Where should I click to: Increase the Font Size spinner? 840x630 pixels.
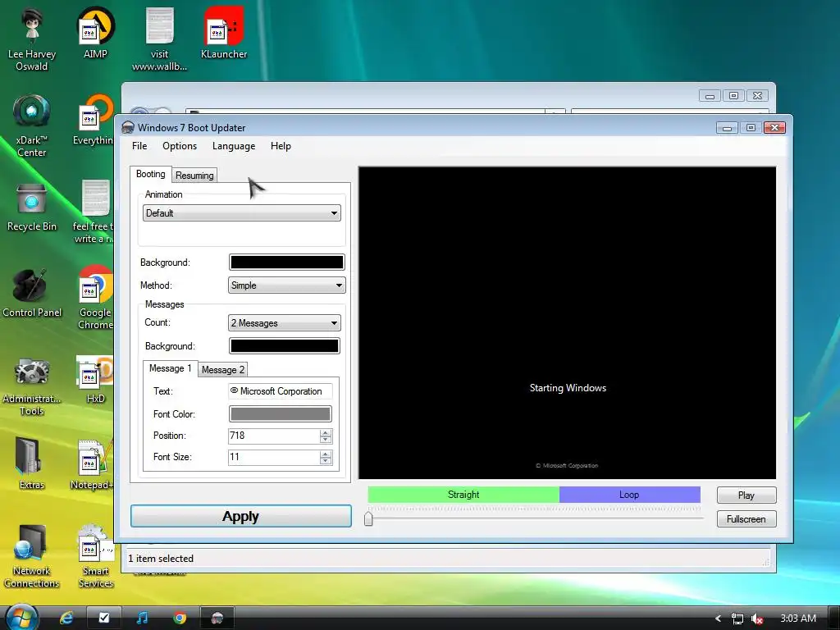click(326, 454)
